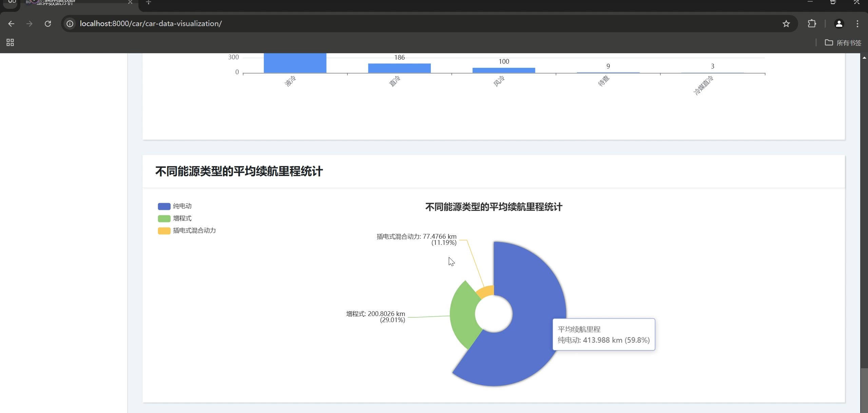View site information icon in address bar

[x=70, y=24]
